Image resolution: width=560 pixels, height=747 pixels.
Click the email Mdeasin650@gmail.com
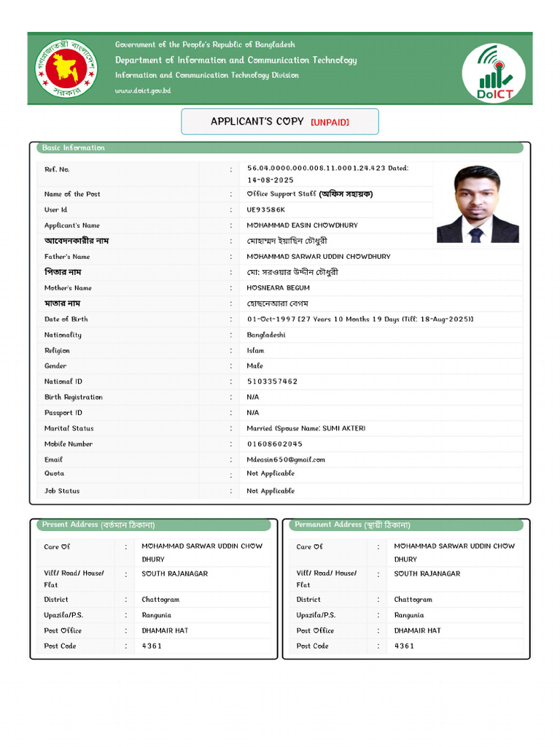(286, 460)
